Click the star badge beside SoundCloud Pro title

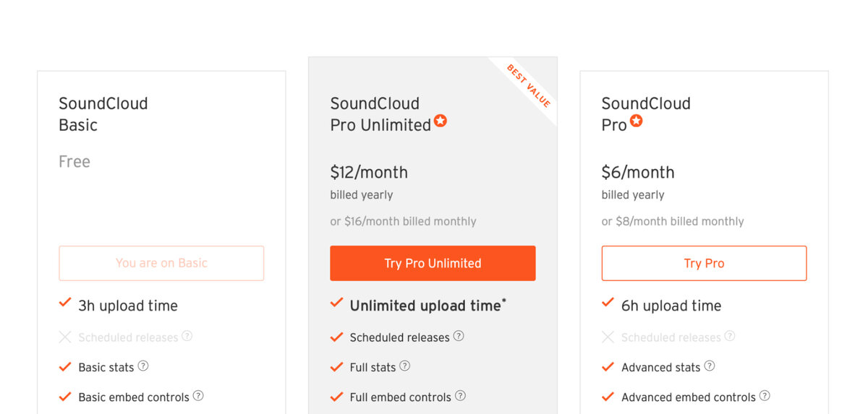click(x=636, y=121)
